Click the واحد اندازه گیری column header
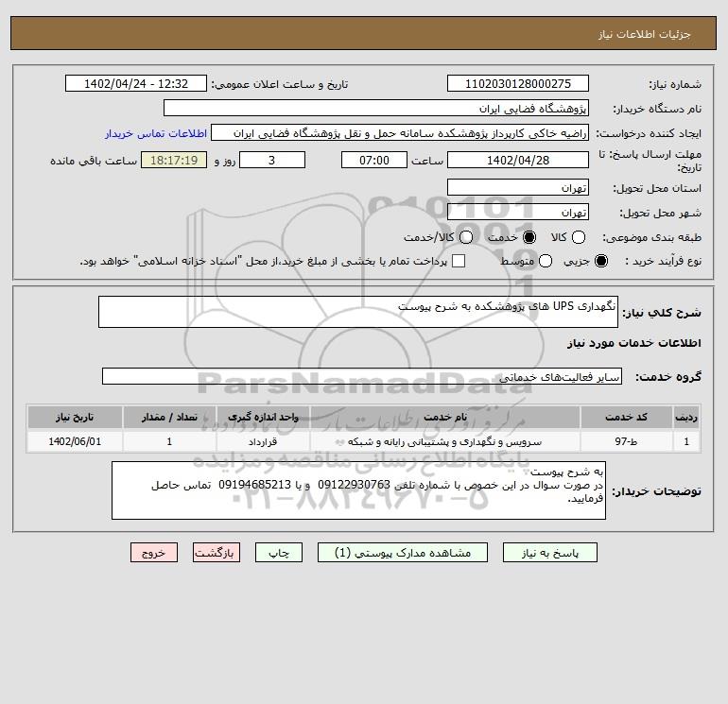The width and height of the screenshot is (728, 704). (x=263, y=417)
